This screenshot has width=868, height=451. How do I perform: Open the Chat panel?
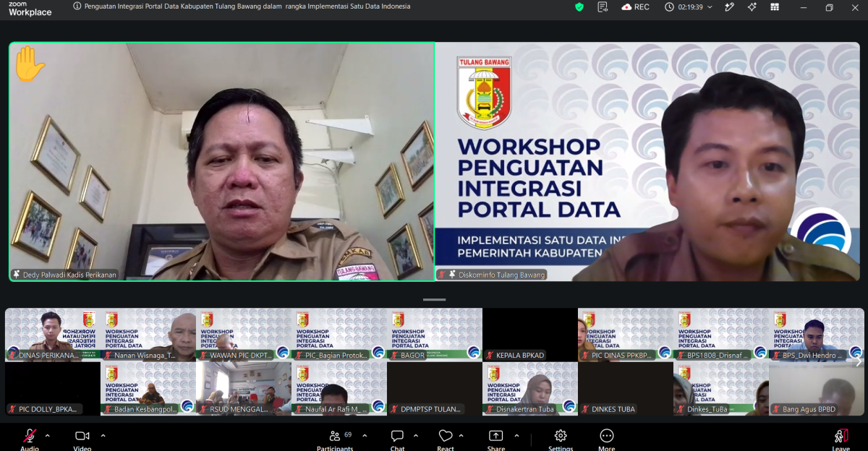point(397,439)
